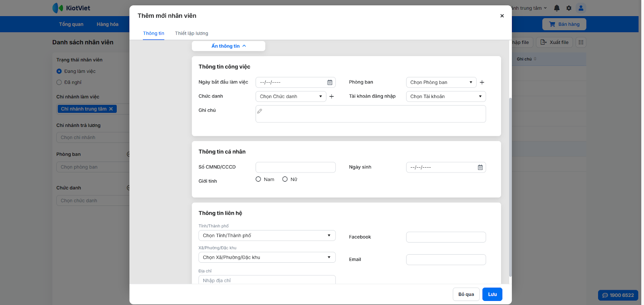Click Bỏ qua button
Viewport: 644px width, 305px height.
(x=466, y=295)
